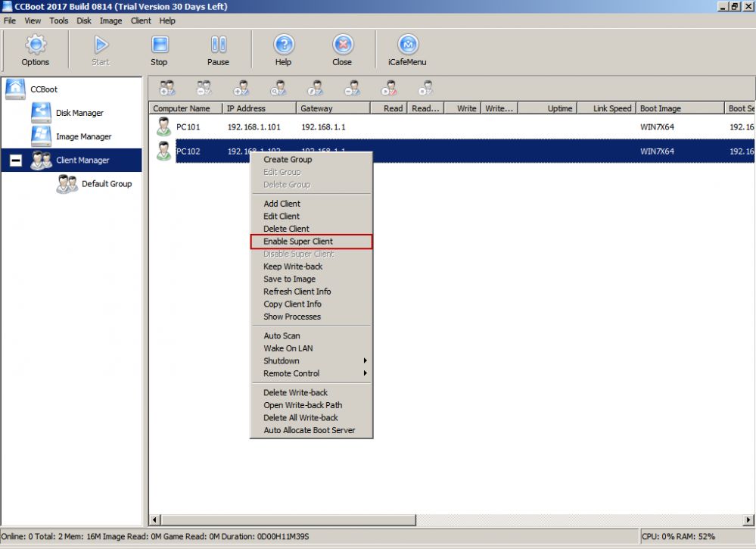
Task: Click PC101 IP address 192.168.1.101
Action: pos(254,127)
